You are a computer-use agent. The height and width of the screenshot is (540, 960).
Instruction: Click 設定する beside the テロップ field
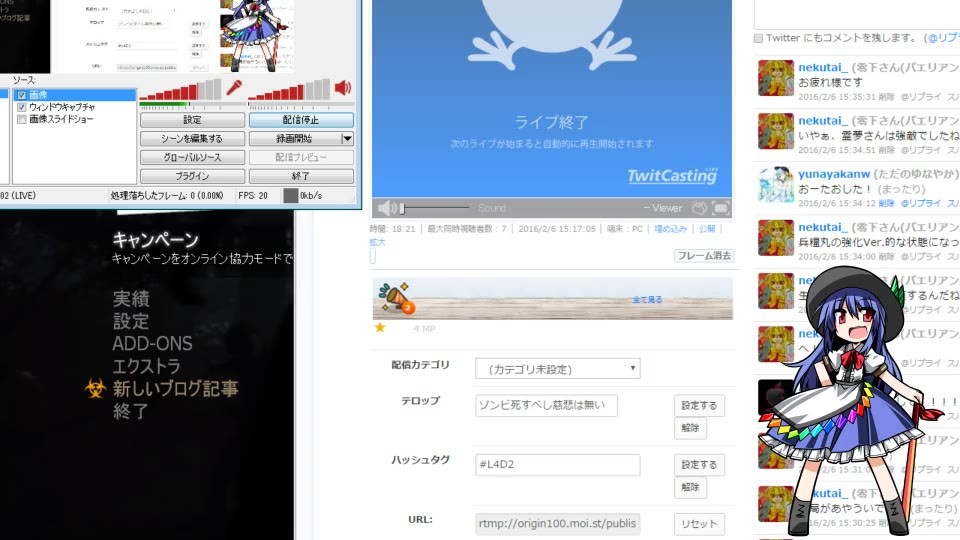pos(699,405)
